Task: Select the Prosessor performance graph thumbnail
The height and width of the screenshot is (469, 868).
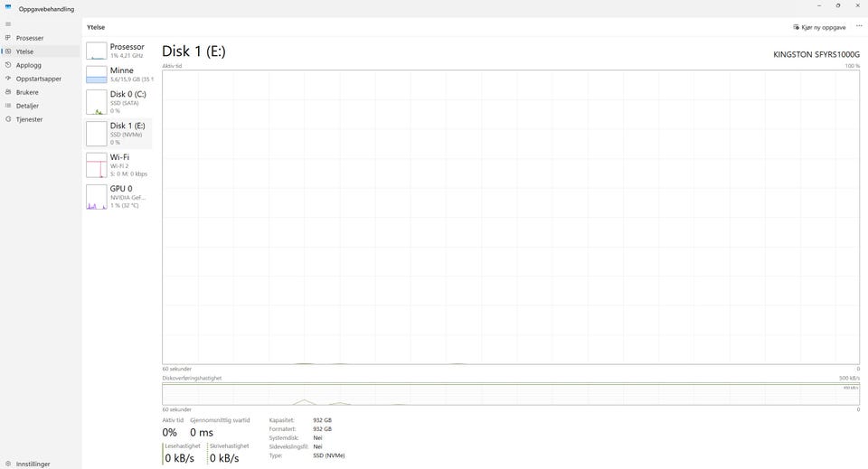Action: point(97,51)
